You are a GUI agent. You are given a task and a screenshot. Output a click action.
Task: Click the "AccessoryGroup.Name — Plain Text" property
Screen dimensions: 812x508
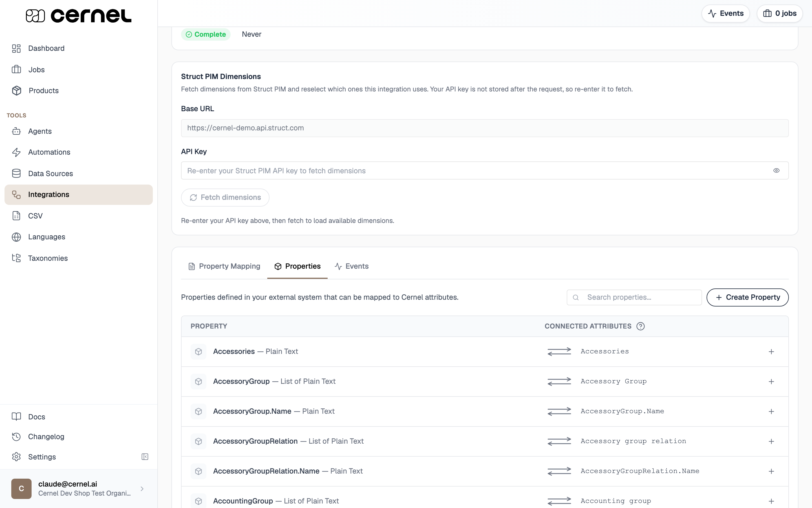pyautogui.click(x=274, y=411)
